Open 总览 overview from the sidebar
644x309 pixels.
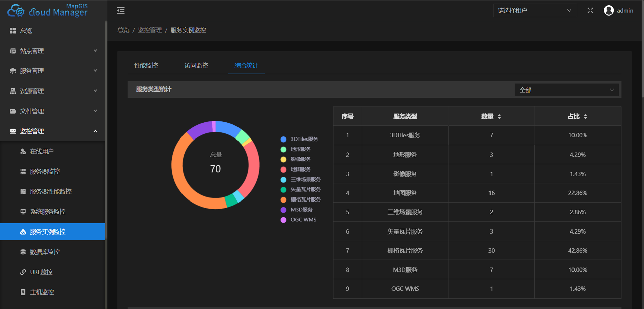tap(53, 31)
